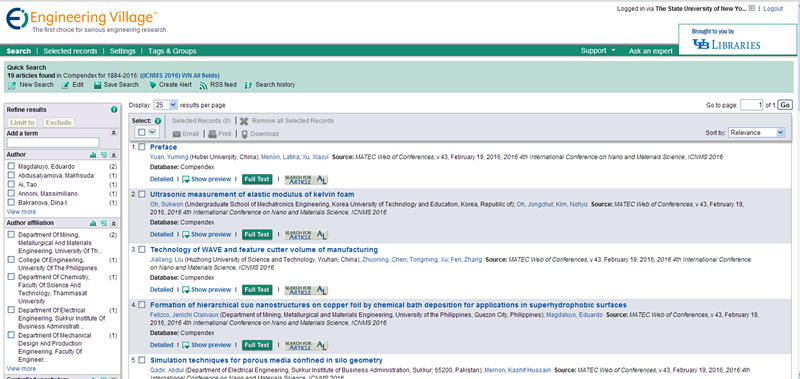
Task: Select the checkbox for result 2
Action: 142,194
